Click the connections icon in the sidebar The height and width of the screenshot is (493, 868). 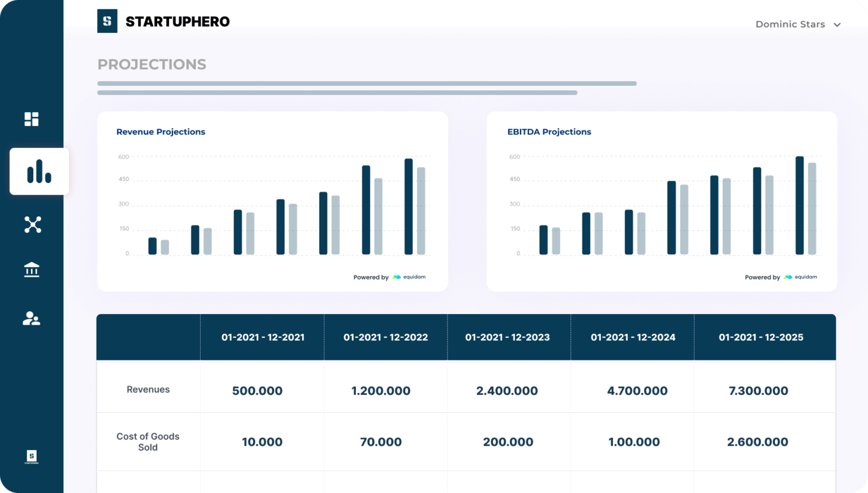coord(32,224)
